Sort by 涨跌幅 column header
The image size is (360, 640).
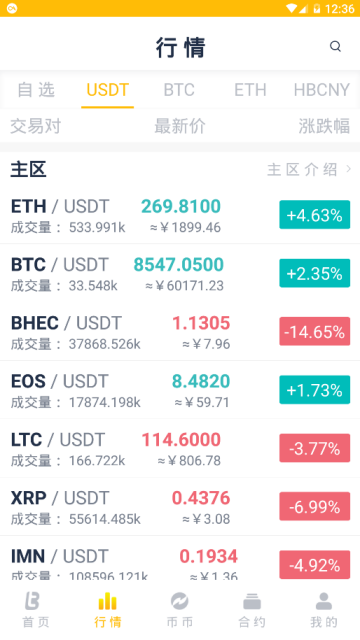pos(324,126)
